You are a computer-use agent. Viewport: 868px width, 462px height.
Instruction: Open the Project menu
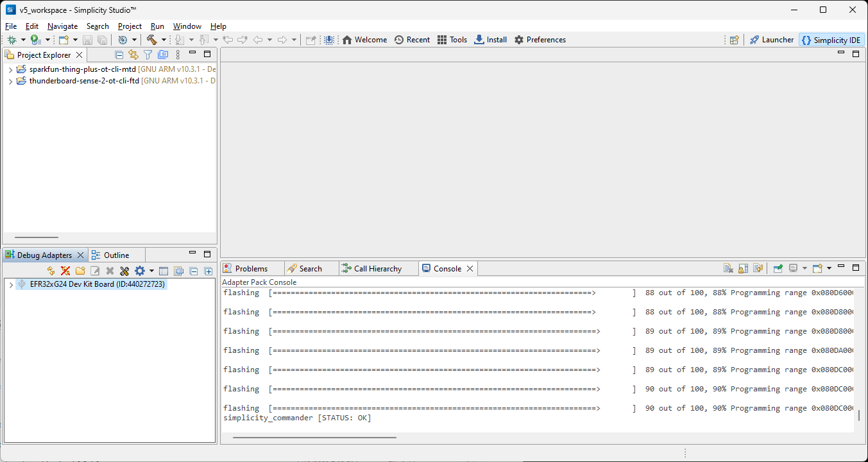pos(130,26)
